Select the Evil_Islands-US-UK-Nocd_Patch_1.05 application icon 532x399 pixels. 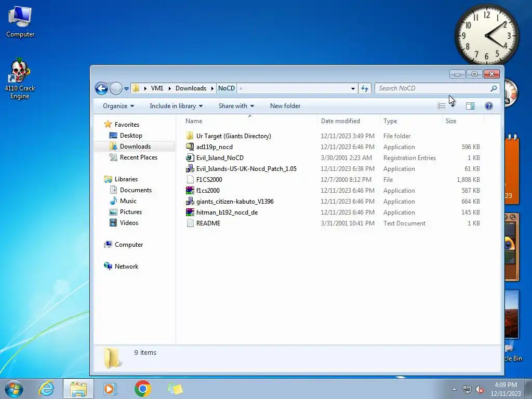[x=190, y=169]
